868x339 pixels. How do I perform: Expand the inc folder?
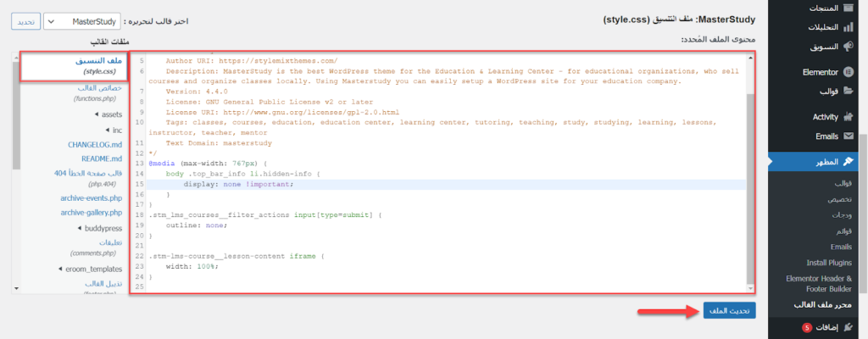[113, 131]
